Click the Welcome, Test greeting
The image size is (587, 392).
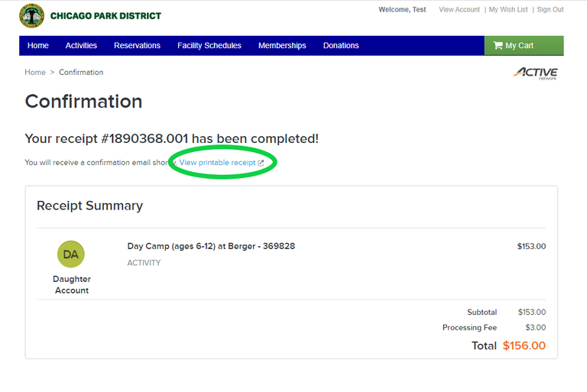click(402, 10)
